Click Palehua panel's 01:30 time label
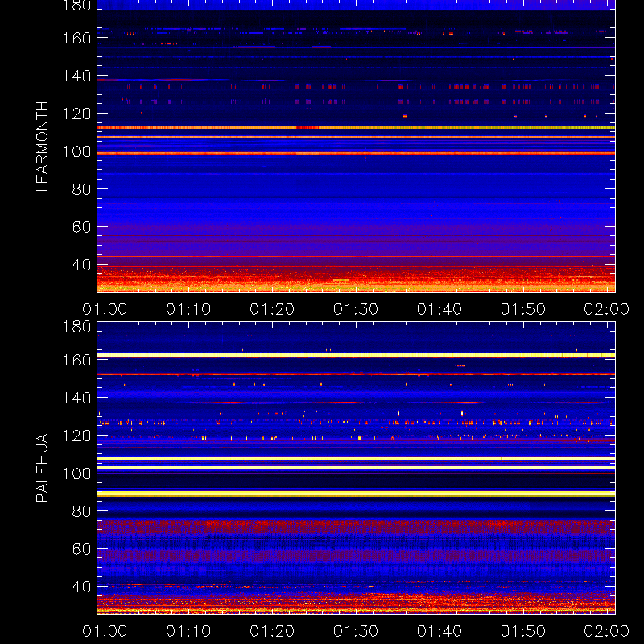 coord(356,631)
